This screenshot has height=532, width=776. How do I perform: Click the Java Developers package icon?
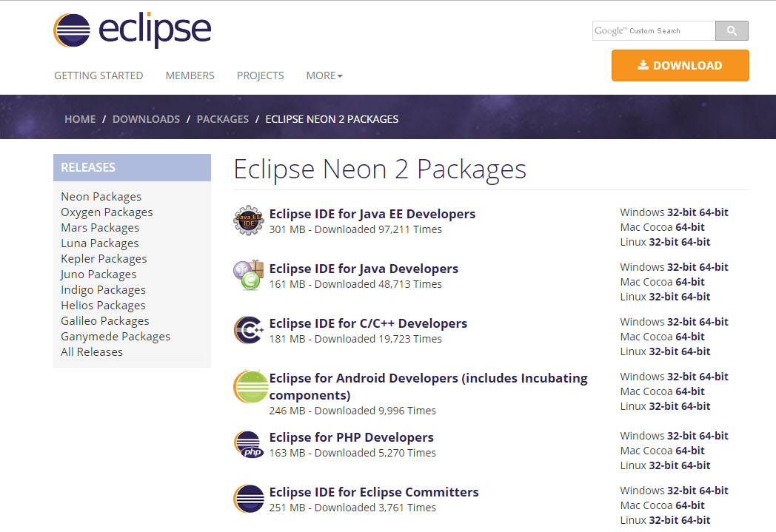click(x=248, y=276)
